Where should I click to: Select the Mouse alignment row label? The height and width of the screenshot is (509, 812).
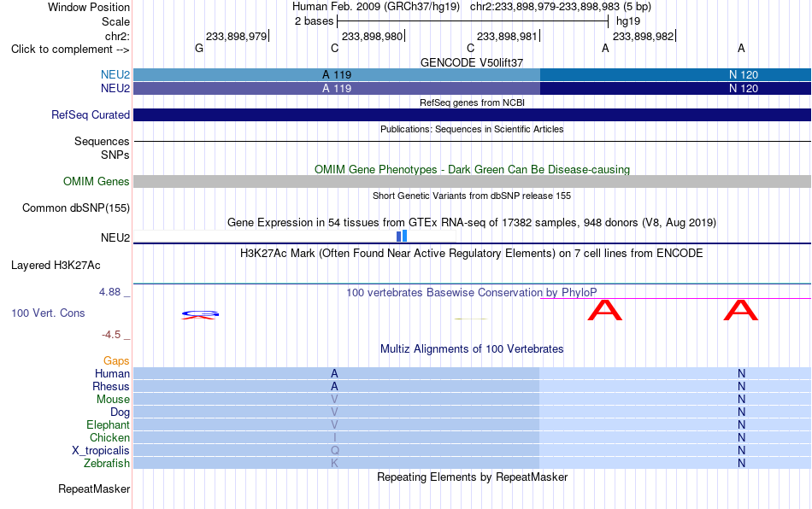pyautogui.click(x=113, y=400)
